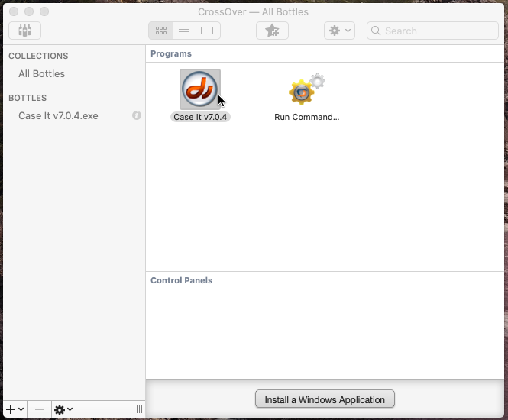Viewport: 508px width, 420px height.
Task: Click Install a Windows Application
Action: [x=325, y=399]
